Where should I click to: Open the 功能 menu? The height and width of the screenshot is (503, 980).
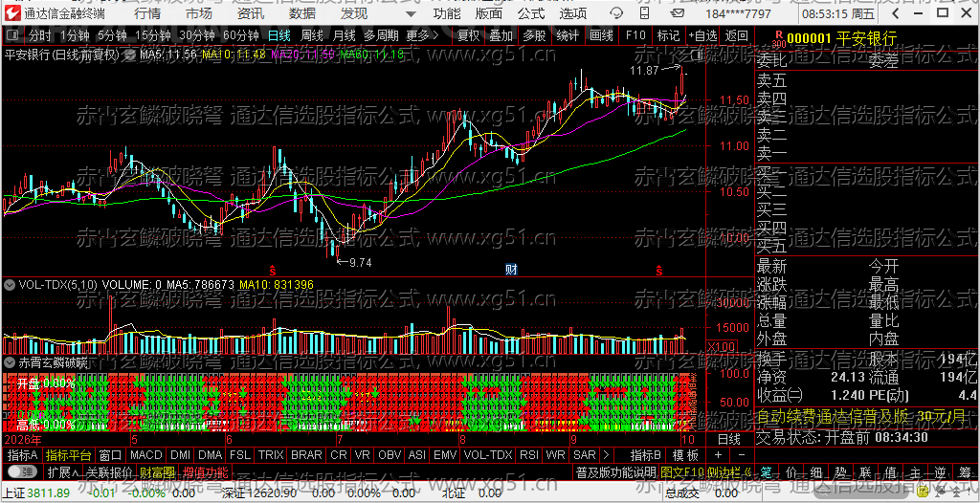pyautogui.click(x=447, y=13)
